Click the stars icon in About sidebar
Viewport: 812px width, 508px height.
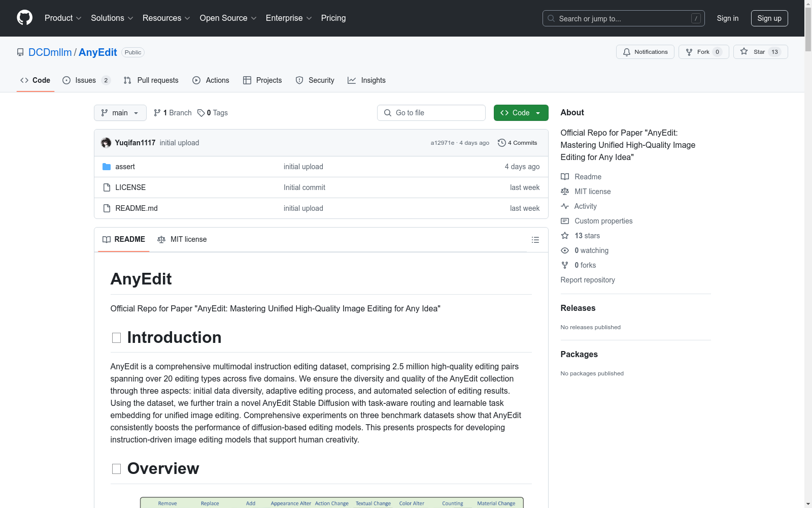565,236
